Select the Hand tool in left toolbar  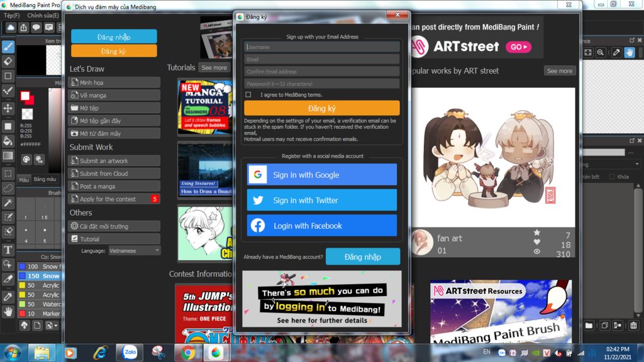click(x=8, y=312)
